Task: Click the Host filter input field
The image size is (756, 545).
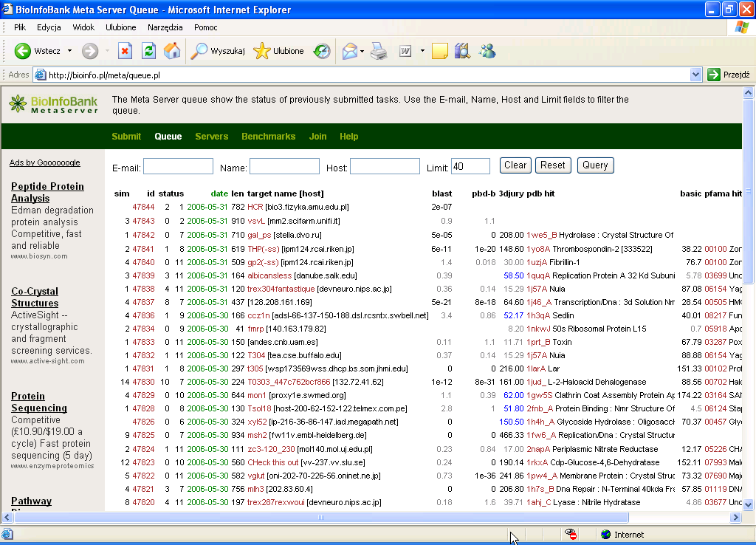Action: click(x=385, y=166)
